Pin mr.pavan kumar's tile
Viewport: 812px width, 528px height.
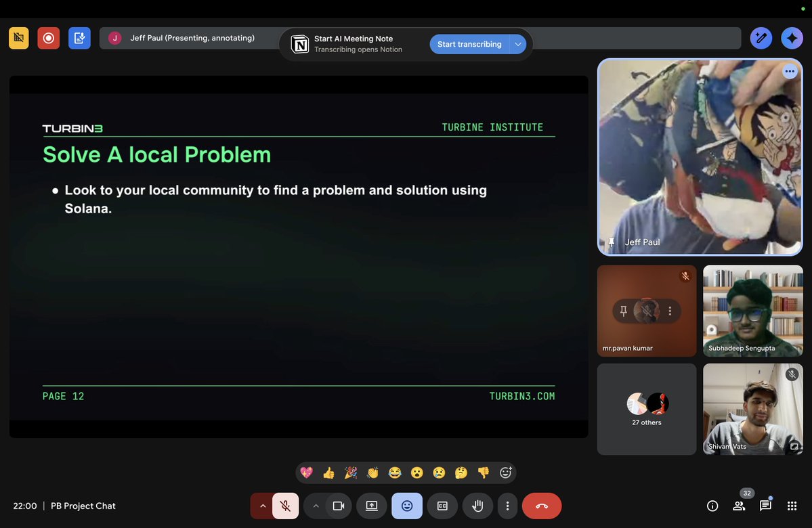(x=624, y=311)
